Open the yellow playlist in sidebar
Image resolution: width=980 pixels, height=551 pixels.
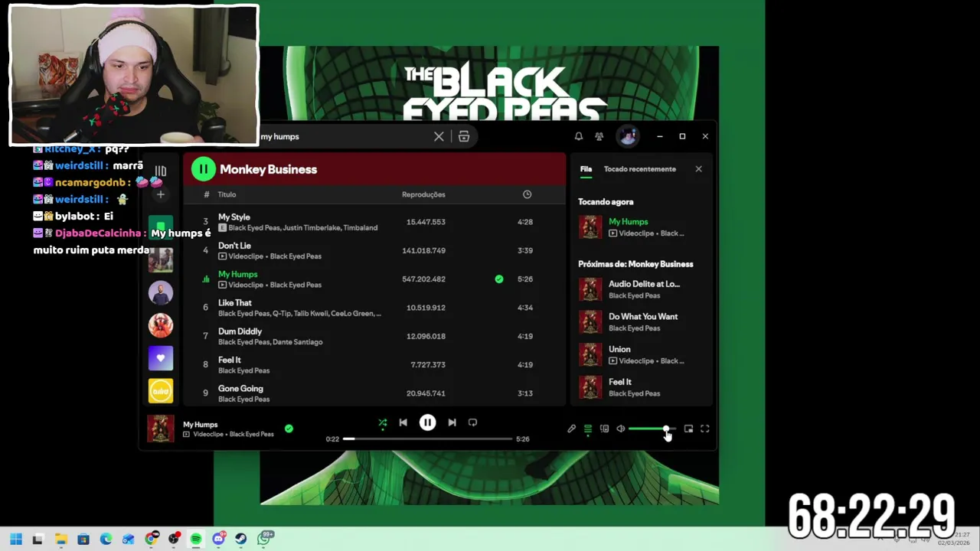pyautogui.click(x=161, y=391)
